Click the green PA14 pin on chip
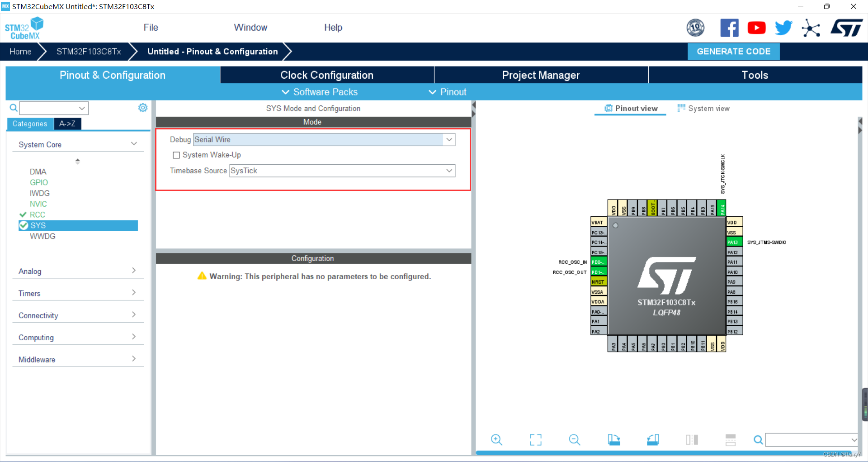This screenshot has height=462, width=868. (x=722, y=208)
